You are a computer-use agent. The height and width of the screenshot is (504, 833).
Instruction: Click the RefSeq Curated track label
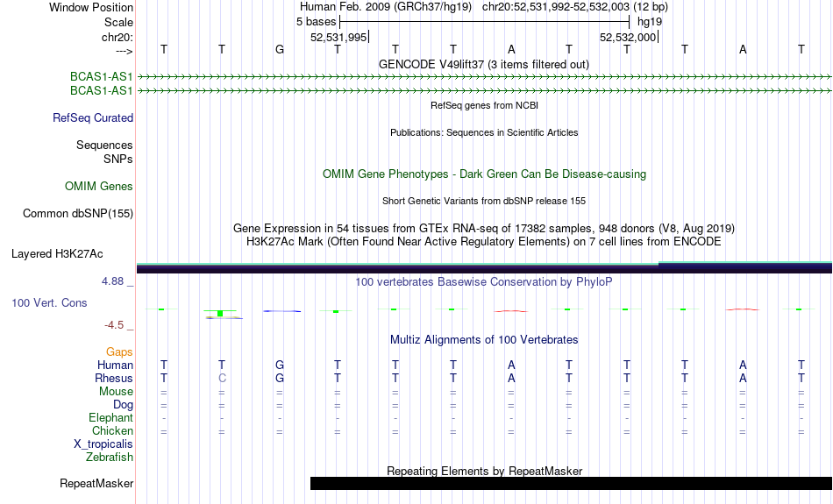92,118
